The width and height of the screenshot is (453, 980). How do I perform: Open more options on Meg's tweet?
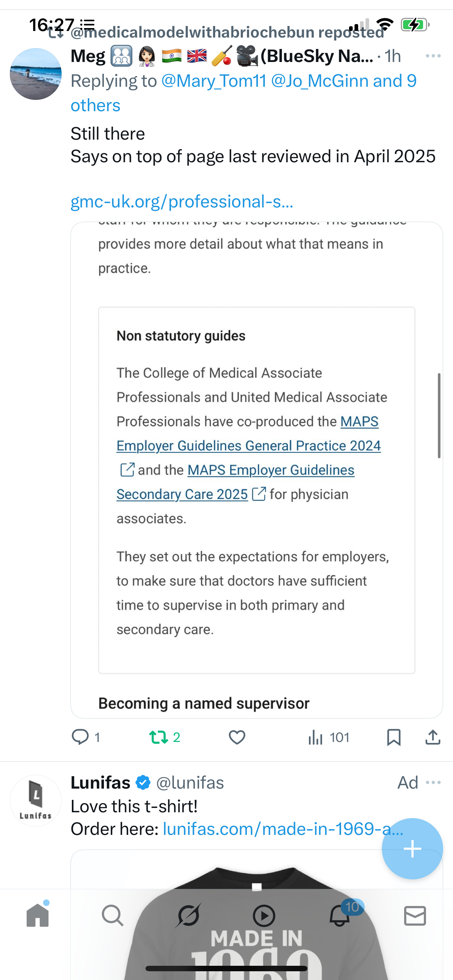433,56
